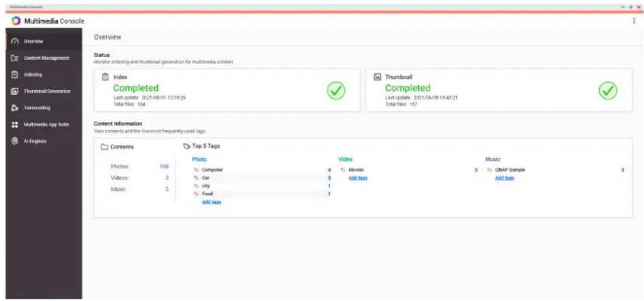Click the tag icon beside city
This screenshot has width=644, height=301.
pyautogui.click(x=196, y=186)
